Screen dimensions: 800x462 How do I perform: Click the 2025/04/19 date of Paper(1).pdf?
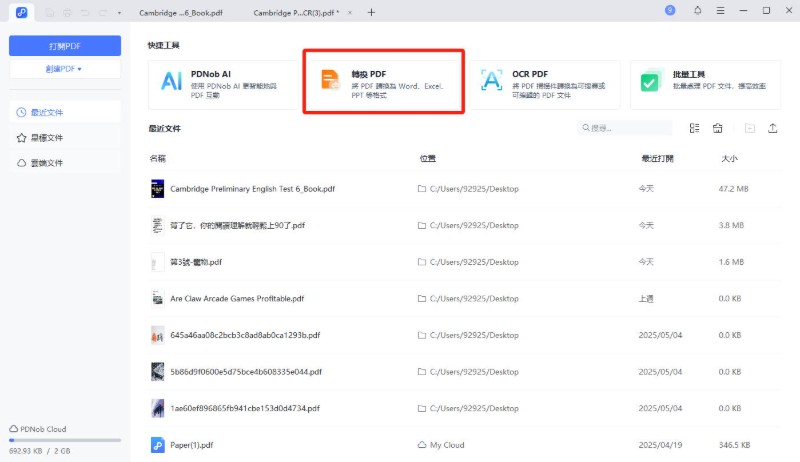660,445
